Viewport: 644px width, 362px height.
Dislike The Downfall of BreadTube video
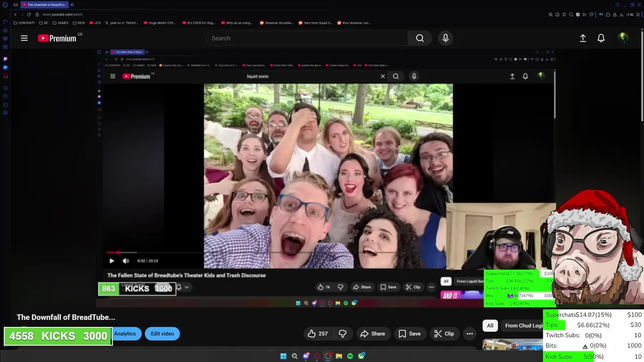pos(343,334)
